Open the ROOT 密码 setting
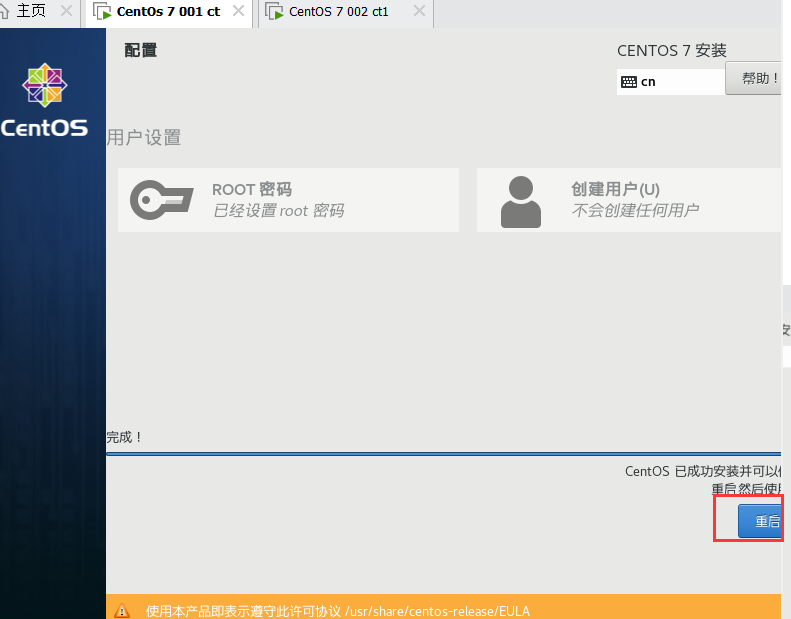Image resolution: width=791 pixels, height=619 pixels. click(288, 200)
